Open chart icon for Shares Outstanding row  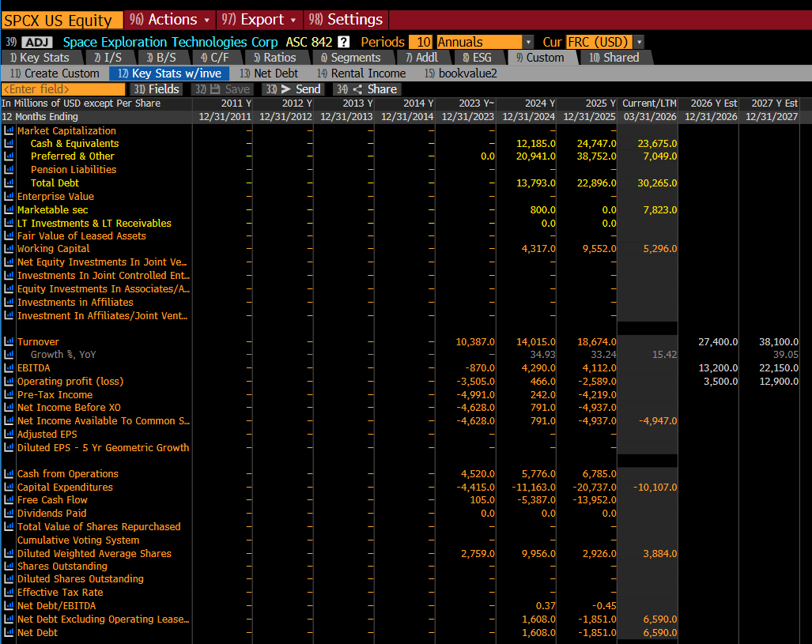9,567
